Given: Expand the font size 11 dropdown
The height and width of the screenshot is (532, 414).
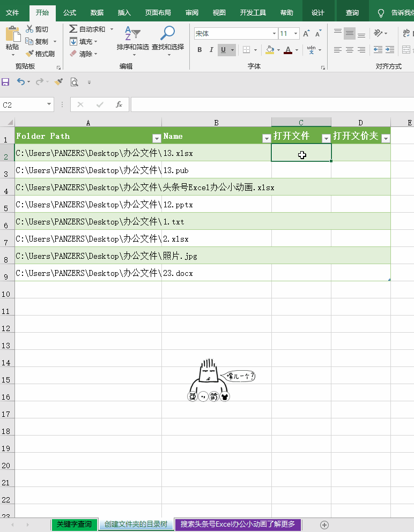Looking at the screenshot, I should 296,33.
